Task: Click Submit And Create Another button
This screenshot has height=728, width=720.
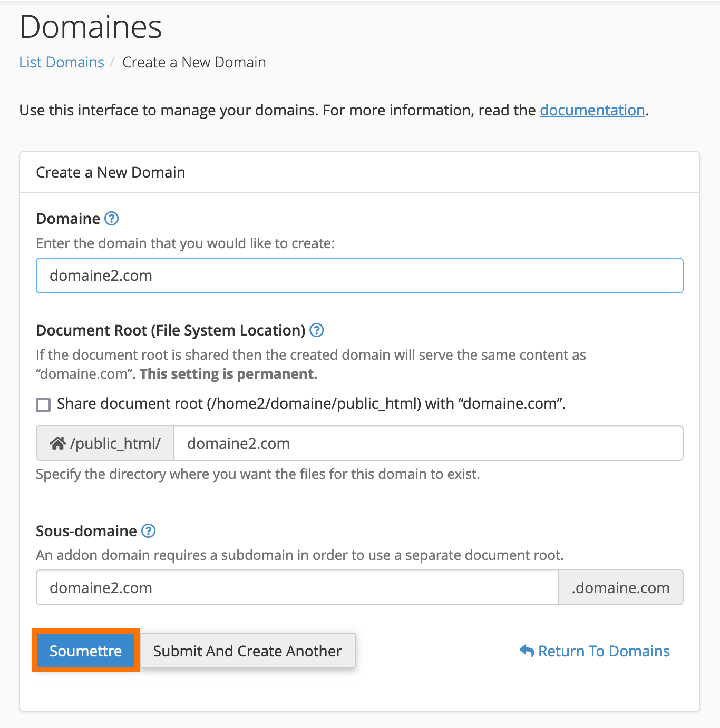Action: coord(248,651)
